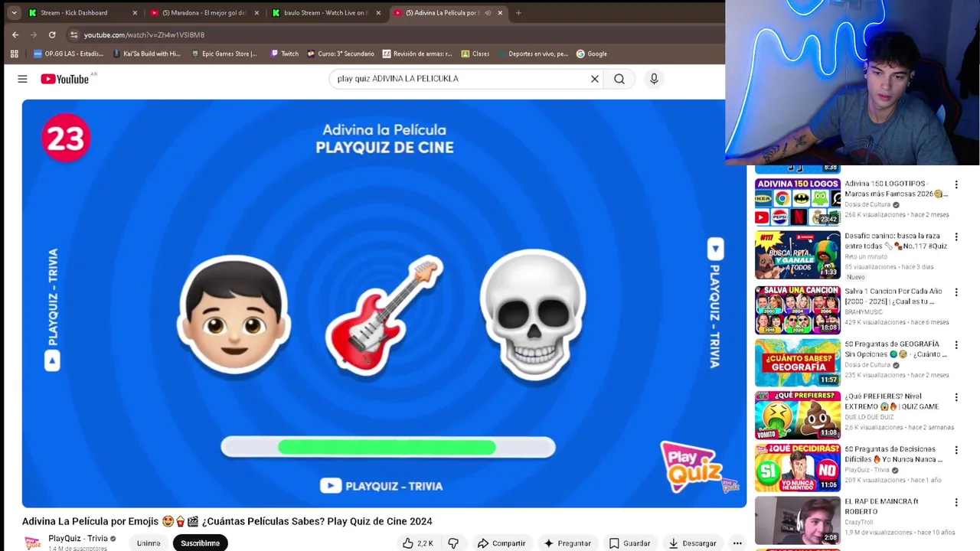Screen dimensions: 980x551
Task: Open the OP.GG LAS bookmark
Action: [68, 54]
